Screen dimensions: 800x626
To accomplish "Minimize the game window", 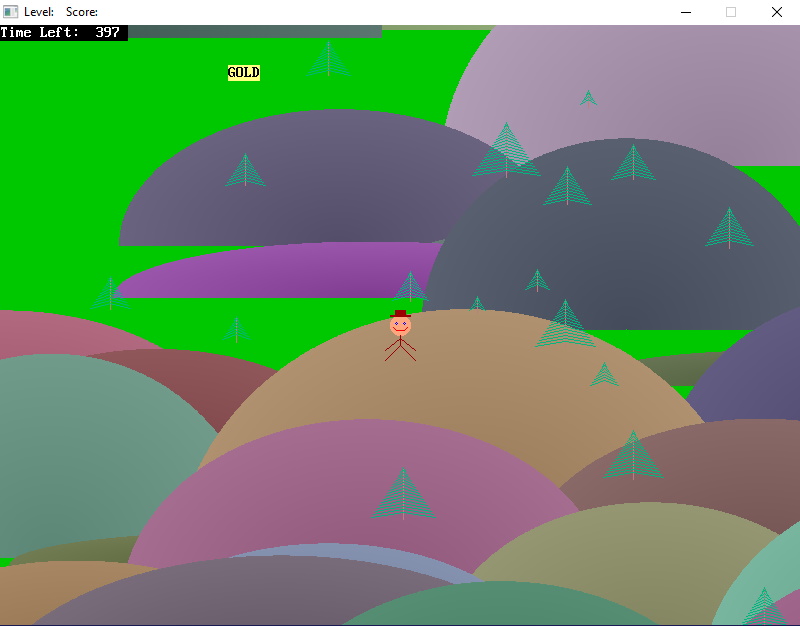I will [x=686, y=12].
